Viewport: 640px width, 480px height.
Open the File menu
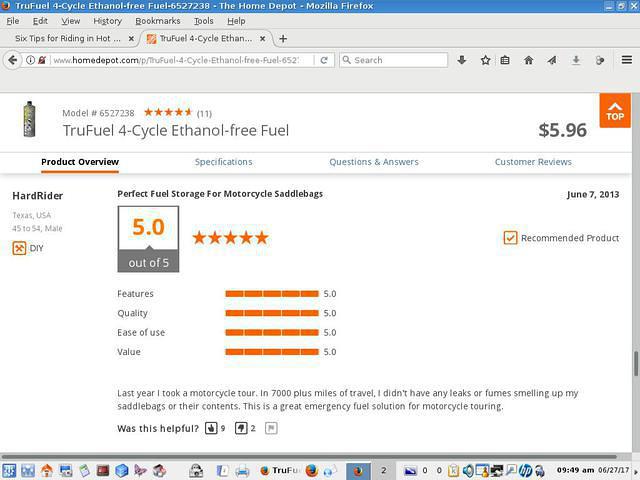tap(13, 21)
